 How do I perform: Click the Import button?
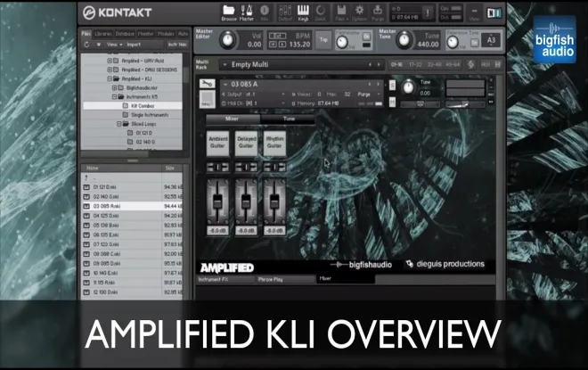[x=134, y=45]
